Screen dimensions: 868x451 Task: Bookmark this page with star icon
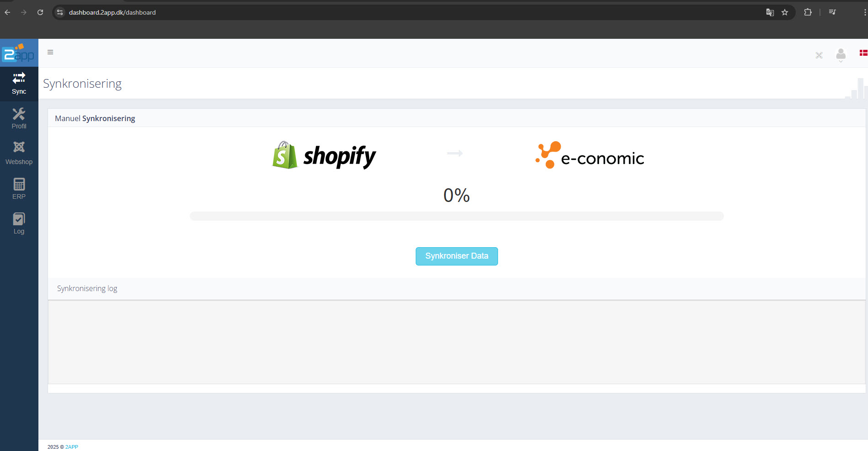click(x=785, y=12)
